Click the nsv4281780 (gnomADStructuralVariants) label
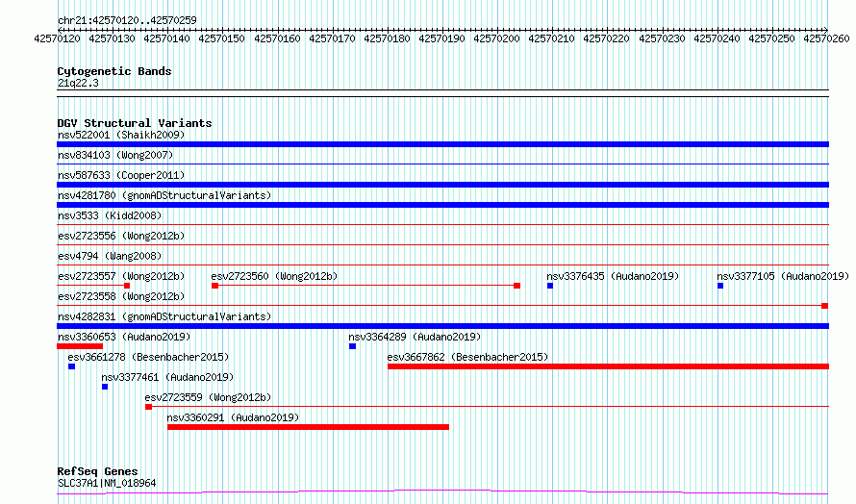This screenshot has height=504, width=856. click(x=164, y=195)
